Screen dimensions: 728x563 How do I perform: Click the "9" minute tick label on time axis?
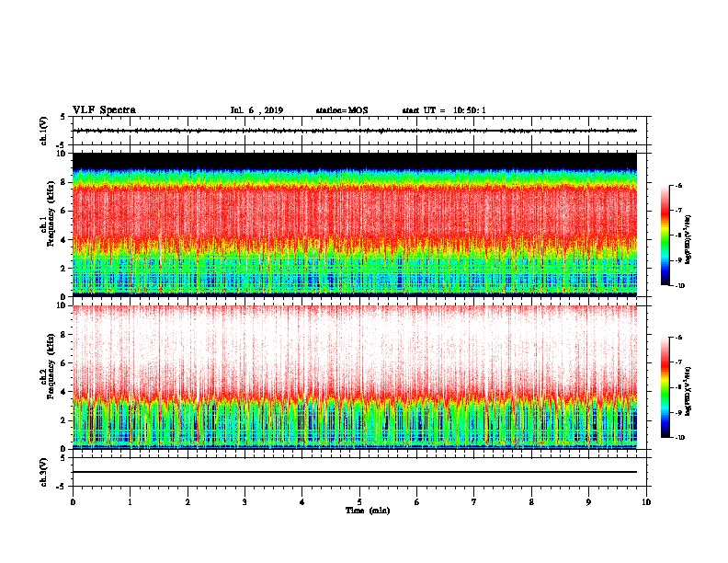[x=588, y=501]
